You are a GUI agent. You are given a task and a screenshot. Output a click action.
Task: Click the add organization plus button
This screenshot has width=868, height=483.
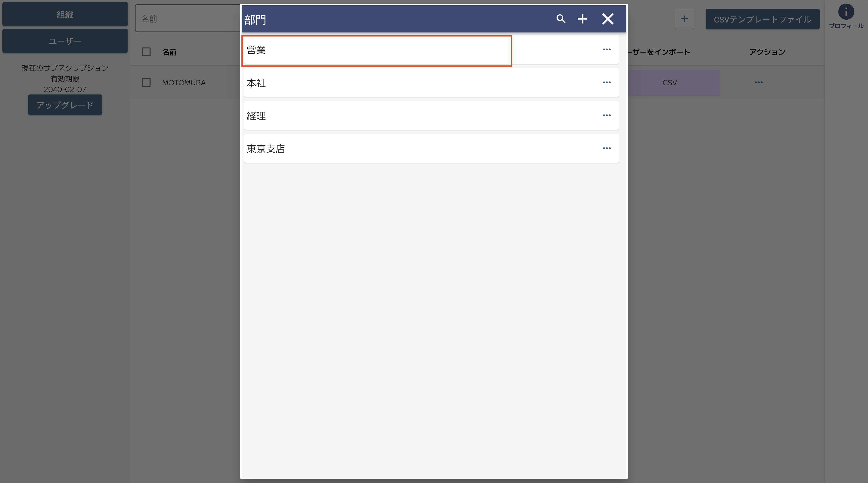point(684,19)
